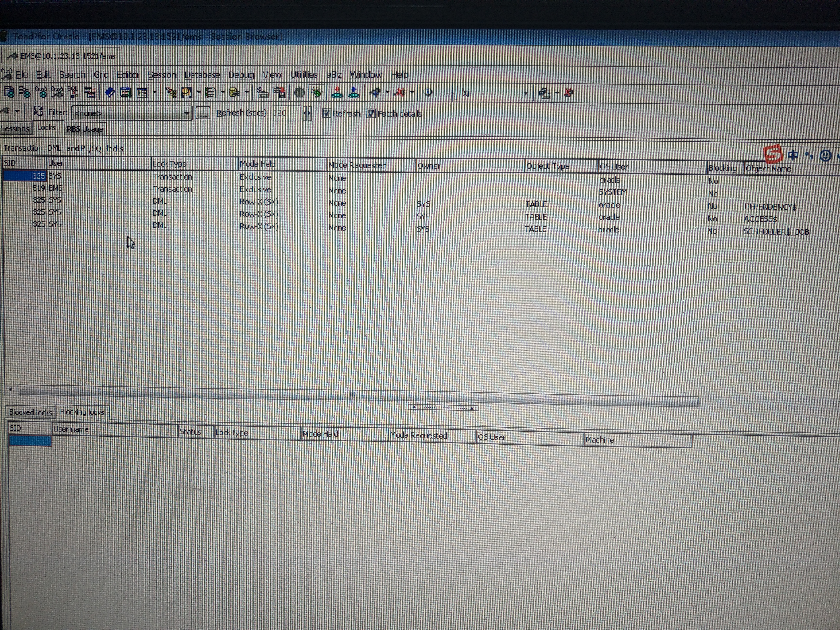840x630 pixels.
Task: Click the red commit down-arrow icon
Action: [337, 92]
